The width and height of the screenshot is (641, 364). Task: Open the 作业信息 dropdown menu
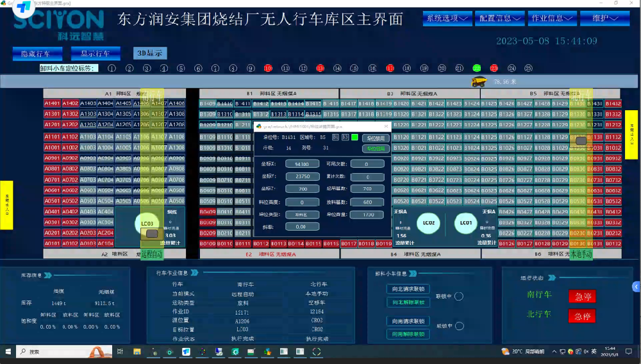552,19
